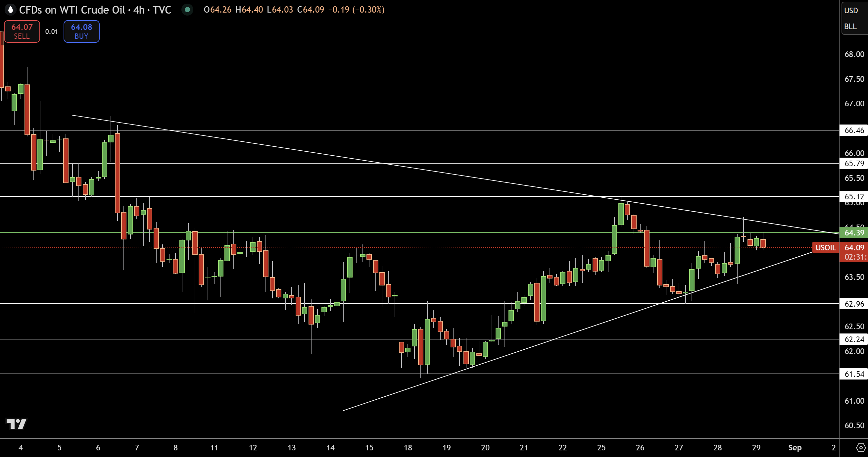
Task: Click date 25 on the time axis
Action: 601,448
